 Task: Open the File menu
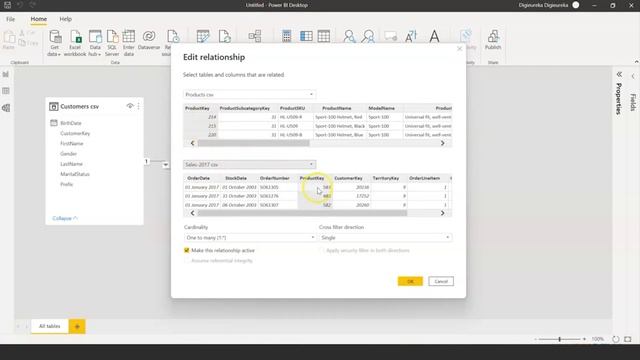(x=10, y=19)
